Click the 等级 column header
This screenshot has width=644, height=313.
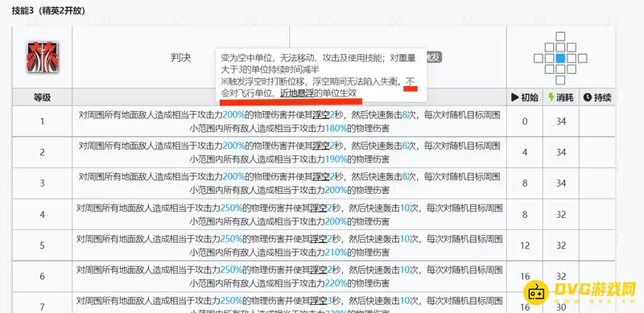(x=43, y=97)
